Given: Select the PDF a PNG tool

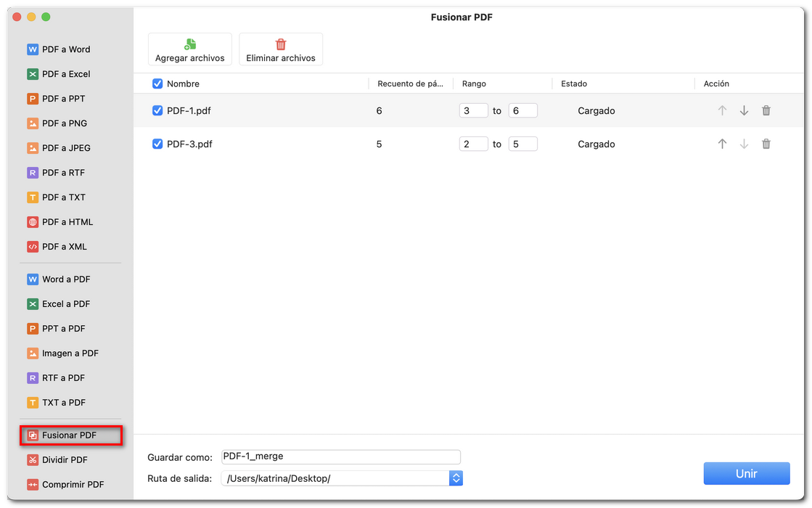Looking at the screenshot, I should (x=65, y=123).
